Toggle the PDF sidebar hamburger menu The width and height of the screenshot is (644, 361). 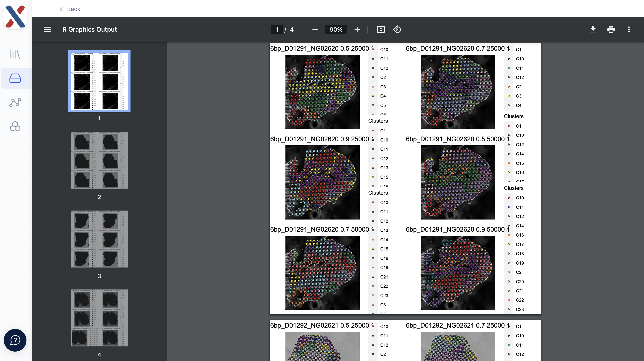[47, 30]
